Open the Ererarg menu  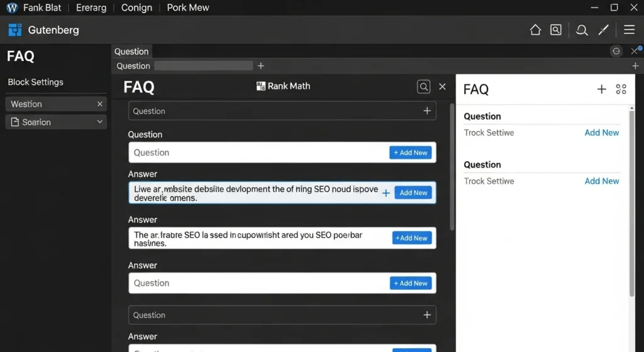(91, 8)
